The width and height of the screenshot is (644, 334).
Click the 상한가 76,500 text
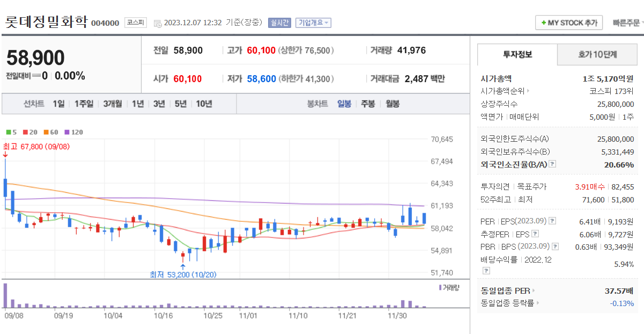click(307, 50)
